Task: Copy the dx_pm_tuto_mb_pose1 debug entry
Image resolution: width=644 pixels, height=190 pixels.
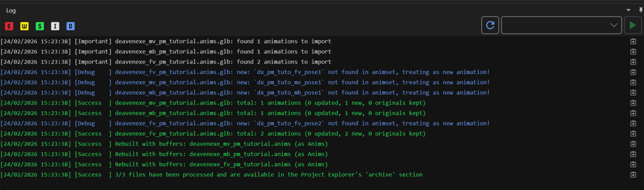Action: coord(633,93)
